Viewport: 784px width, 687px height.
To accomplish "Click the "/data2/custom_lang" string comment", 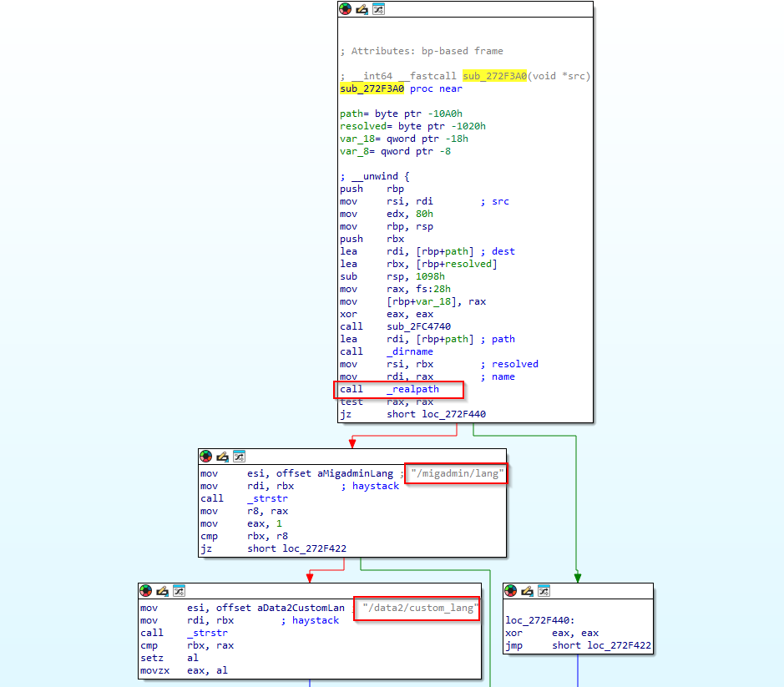I will coord(419,608).
